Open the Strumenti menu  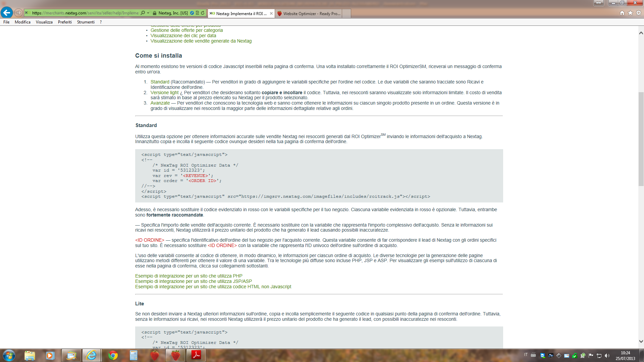[x=86, y=22]
